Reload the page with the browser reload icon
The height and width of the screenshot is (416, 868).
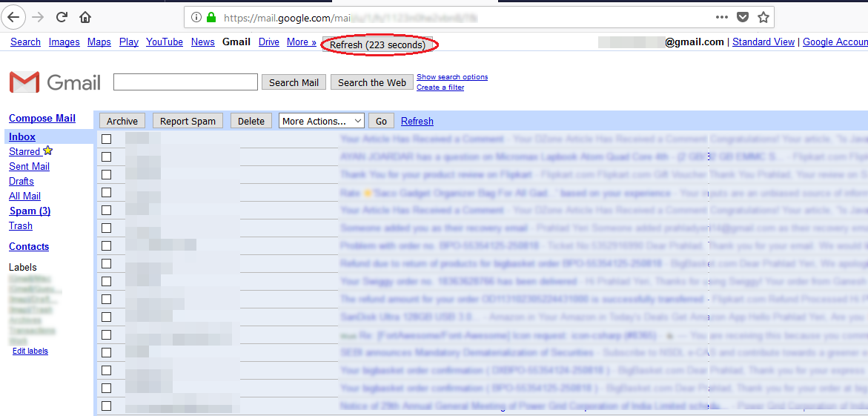62,17
